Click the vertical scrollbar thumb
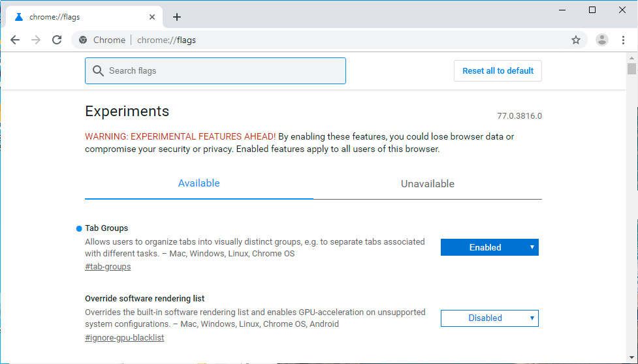The image size is (638, 364). coord(631,68)
